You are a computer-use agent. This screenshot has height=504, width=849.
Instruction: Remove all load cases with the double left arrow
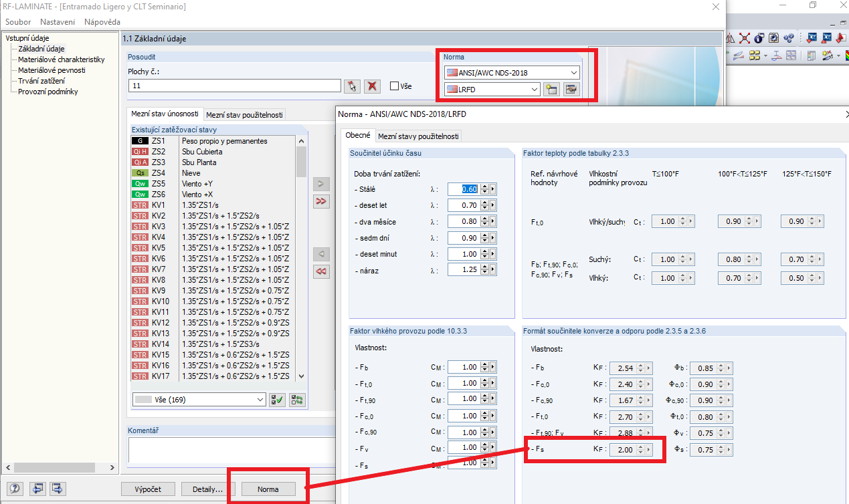click(x=322, y=271)
